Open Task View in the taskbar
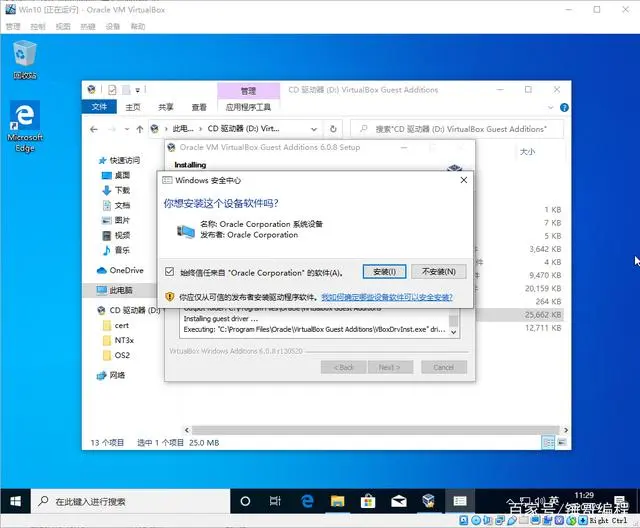Screen dimensions: 640x528 275,501
